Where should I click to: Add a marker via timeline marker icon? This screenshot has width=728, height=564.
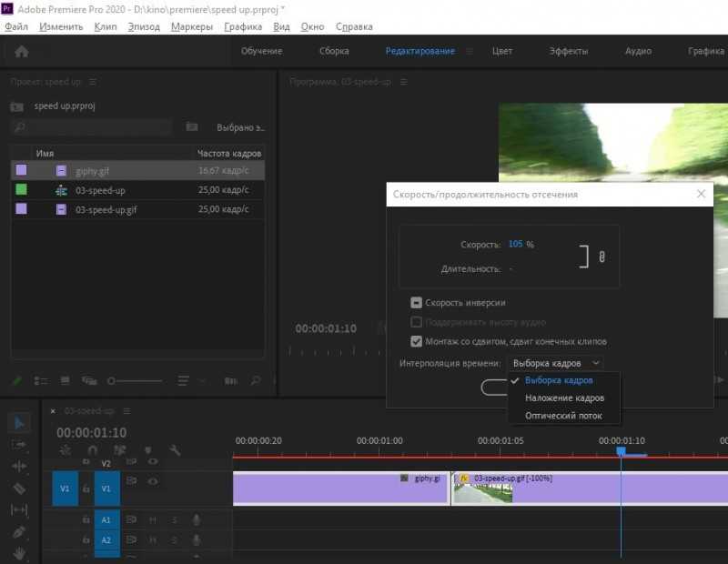coord(148,449)
